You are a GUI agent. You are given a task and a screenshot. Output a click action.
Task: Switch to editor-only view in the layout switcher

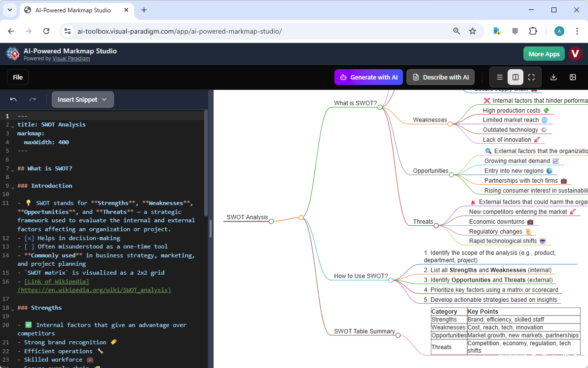coord(500,77)
